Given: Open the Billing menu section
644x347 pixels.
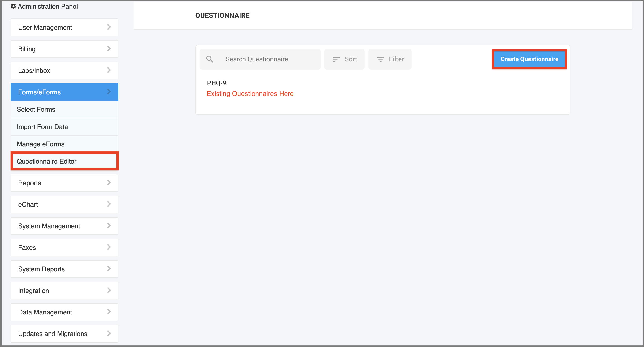Looking at the screenshot, I should [x=64, y=49].
